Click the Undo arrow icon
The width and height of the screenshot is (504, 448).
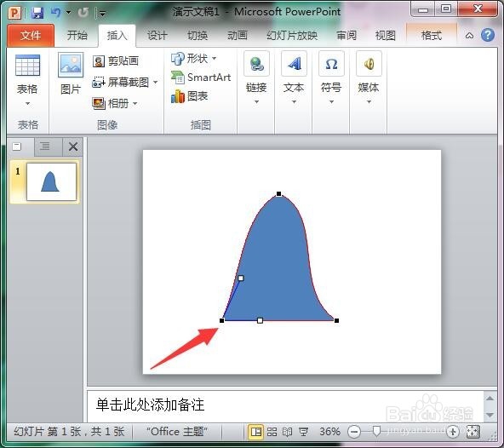tap(56, 13)
